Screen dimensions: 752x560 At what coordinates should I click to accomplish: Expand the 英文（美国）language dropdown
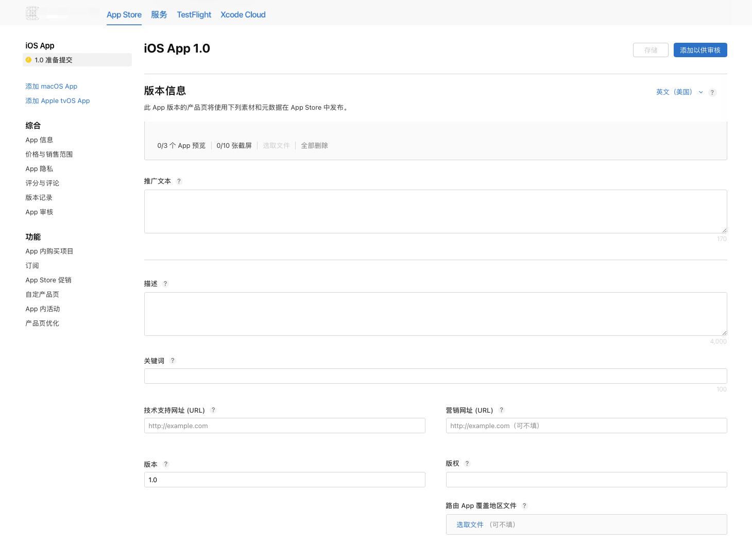(679, 92)
